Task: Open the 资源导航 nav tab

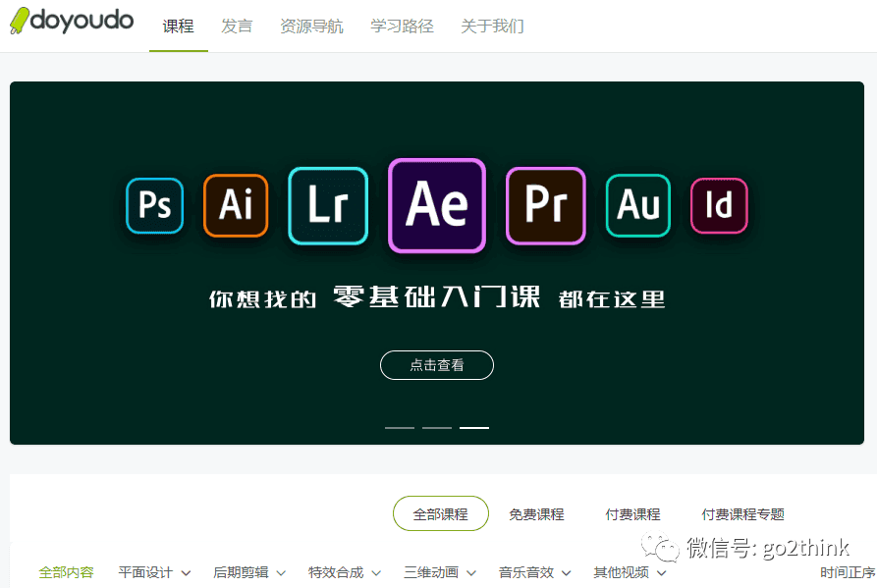Action: click(311, 27)
